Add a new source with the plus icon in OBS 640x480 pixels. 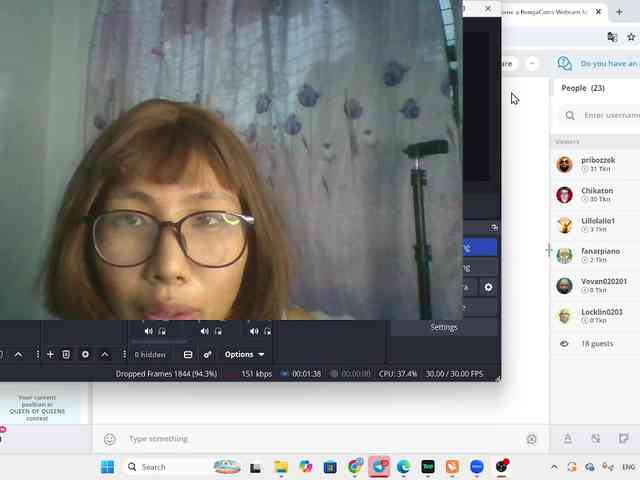[x=50, y=355]
